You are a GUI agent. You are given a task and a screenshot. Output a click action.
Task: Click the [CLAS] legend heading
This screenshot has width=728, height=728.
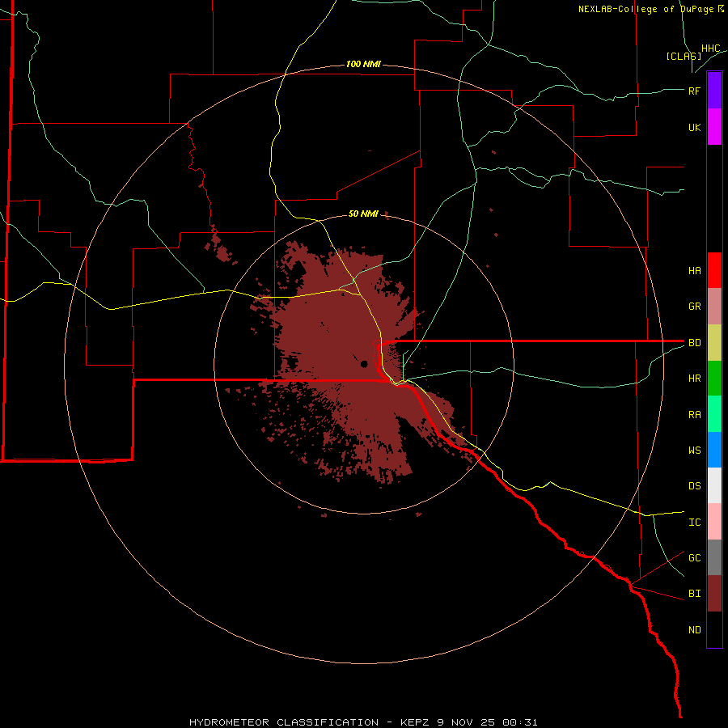[684, 56]
